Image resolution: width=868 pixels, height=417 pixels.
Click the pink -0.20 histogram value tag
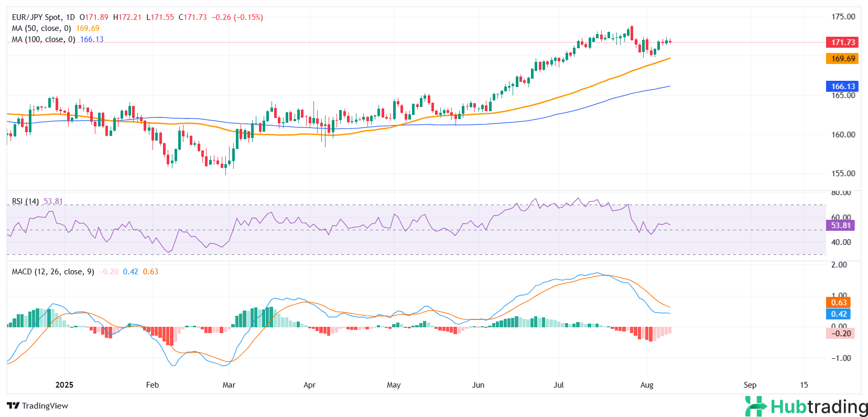840,333
